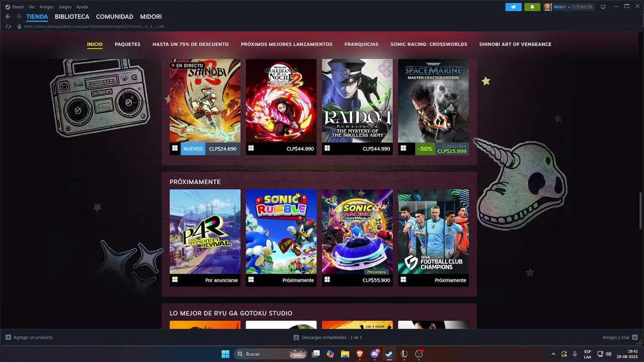Open the green notifications bell
This screenshot has width=644, height=362.
(x=532, y=7)
